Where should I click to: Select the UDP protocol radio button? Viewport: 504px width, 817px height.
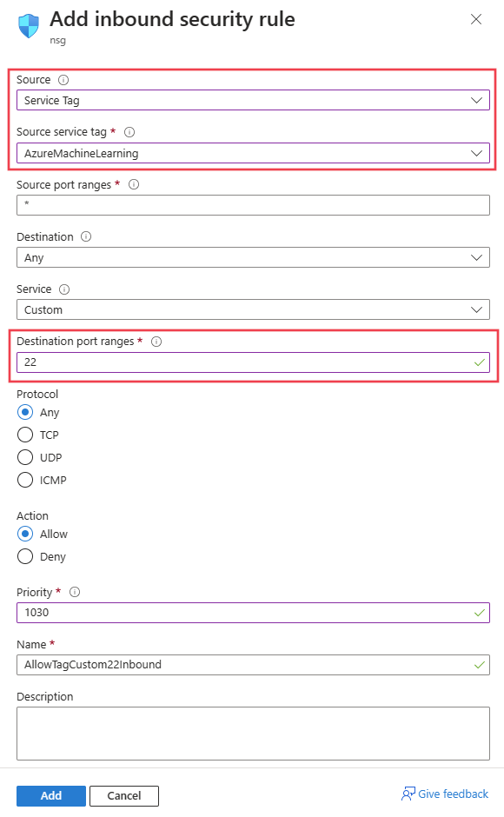[x=25, y=457]
